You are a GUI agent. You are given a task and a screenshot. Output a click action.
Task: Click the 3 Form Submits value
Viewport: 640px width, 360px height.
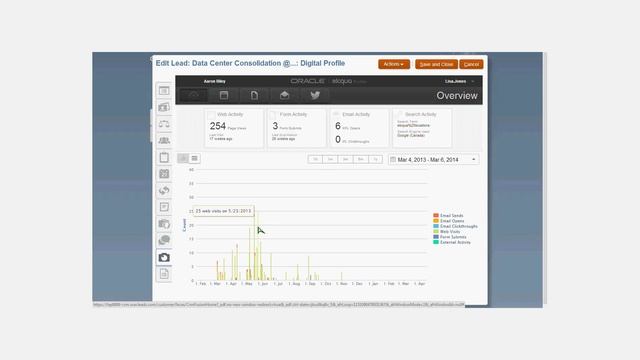[275, 126]
